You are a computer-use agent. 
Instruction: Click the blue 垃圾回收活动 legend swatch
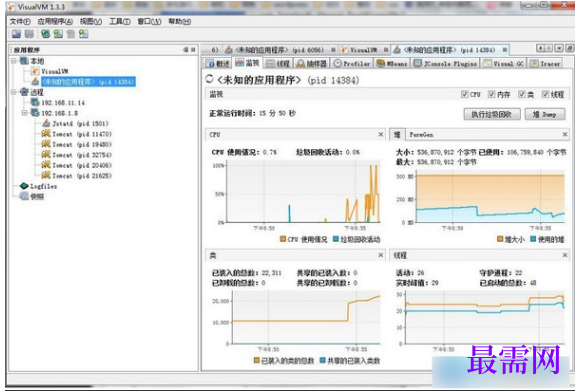[336, 239]
